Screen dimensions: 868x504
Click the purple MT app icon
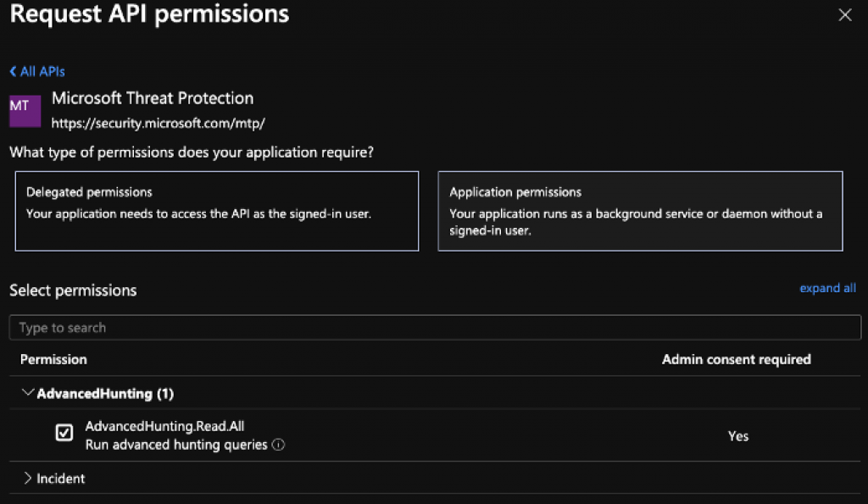click(x=25, y=111)
